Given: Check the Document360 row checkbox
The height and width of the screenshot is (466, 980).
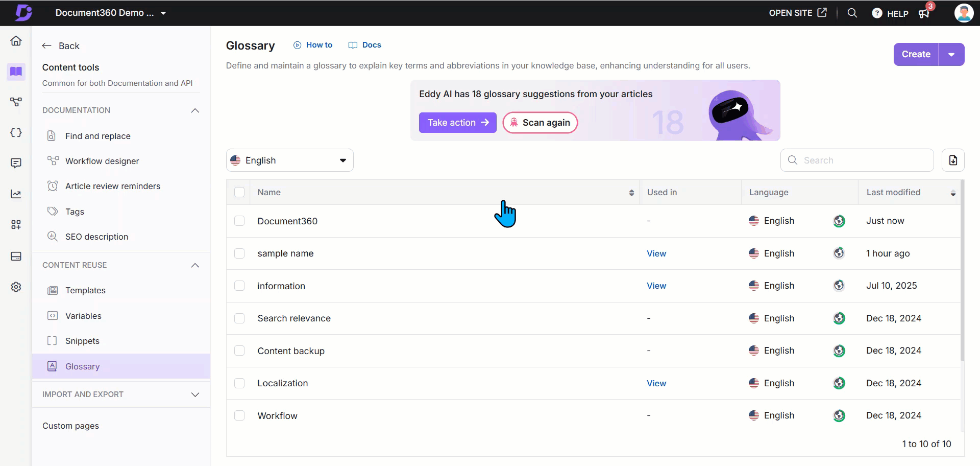Looking at the screenshot, I should coord(239,221).
